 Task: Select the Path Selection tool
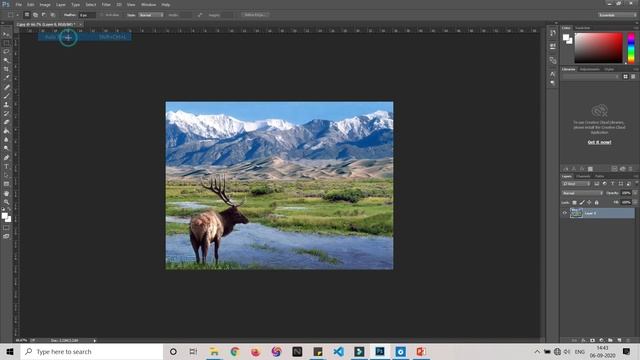pos(6,175)
